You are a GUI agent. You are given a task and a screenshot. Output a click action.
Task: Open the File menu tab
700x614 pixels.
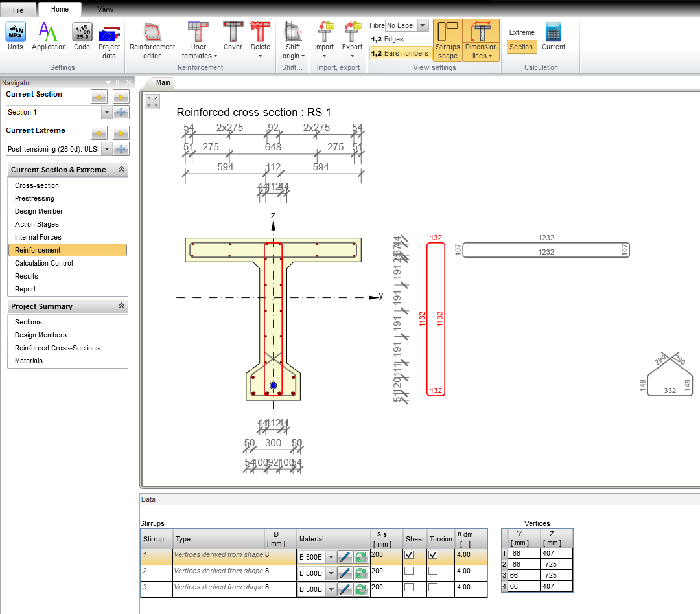click(18, 10)
